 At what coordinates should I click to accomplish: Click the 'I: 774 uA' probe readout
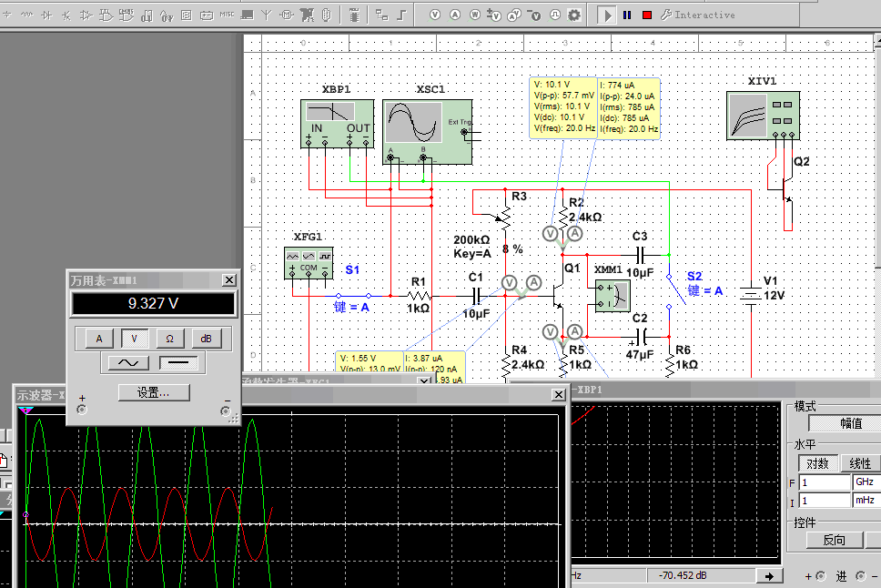(x=617, y=85)
